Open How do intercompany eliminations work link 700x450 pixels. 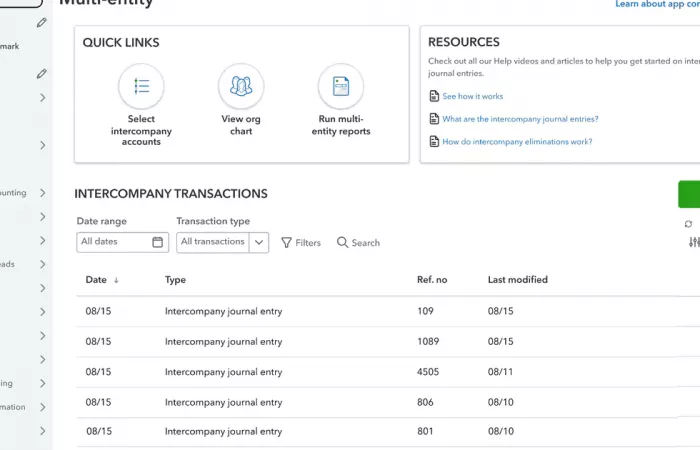[517, 142]
